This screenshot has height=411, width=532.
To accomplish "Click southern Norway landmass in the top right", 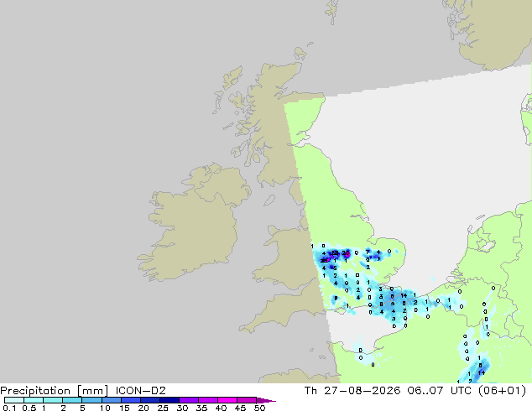I will 492,30.
